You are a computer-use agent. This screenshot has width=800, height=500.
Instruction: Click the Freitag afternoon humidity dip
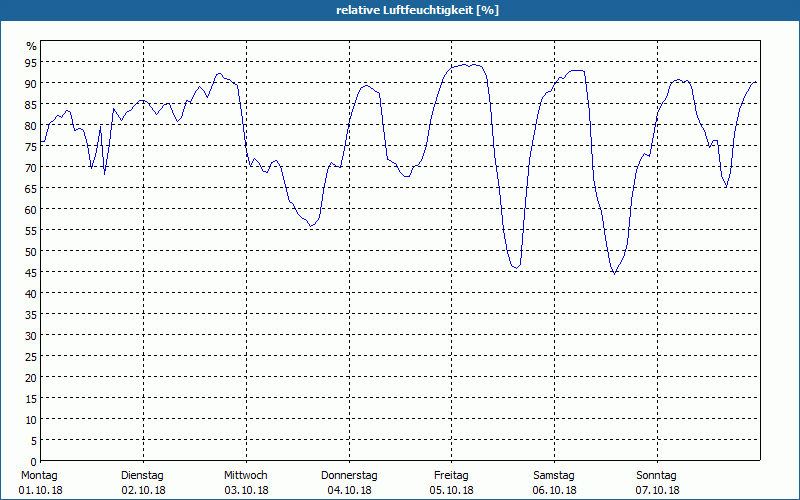click(516, 267)
